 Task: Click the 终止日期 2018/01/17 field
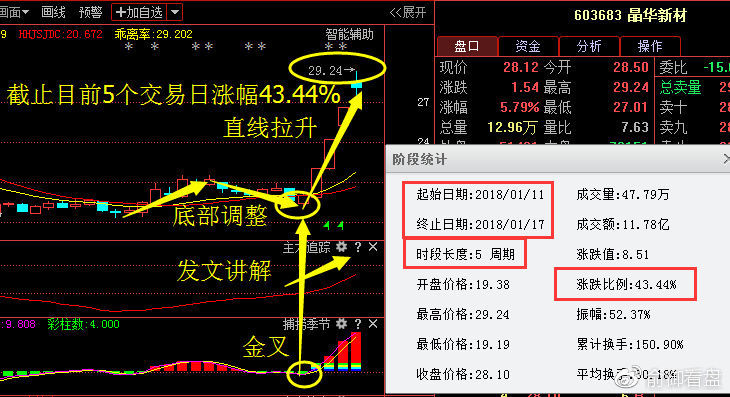(480, 224)
